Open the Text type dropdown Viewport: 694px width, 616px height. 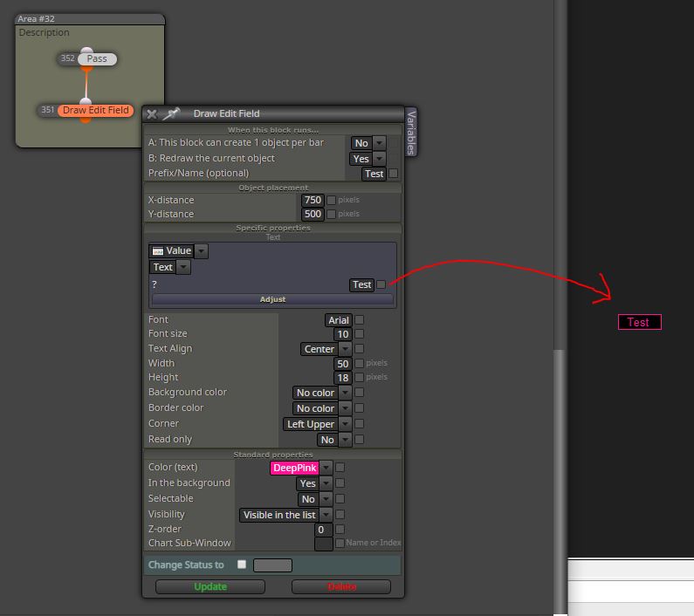click(183, 267)
